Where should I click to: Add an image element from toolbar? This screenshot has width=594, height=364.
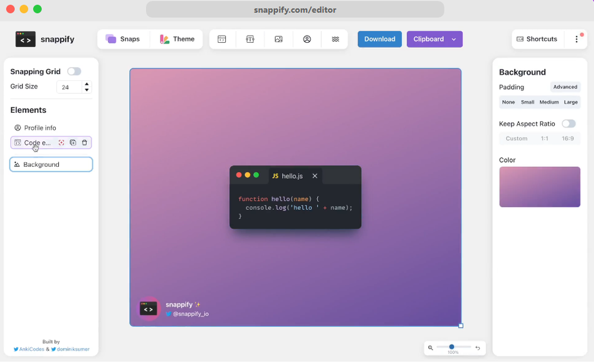pyautogui.click(x=279, y=39)
